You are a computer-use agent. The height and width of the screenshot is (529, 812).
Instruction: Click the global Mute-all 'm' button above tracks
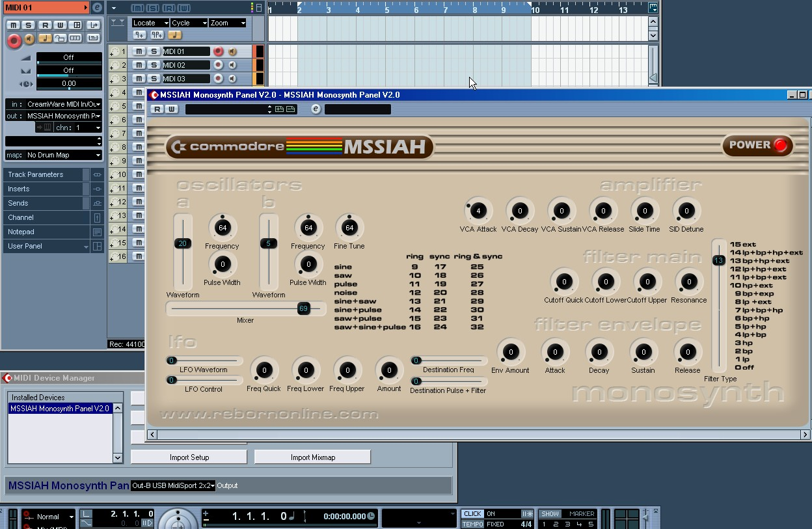pyautogui.click(x=137, y=8)
